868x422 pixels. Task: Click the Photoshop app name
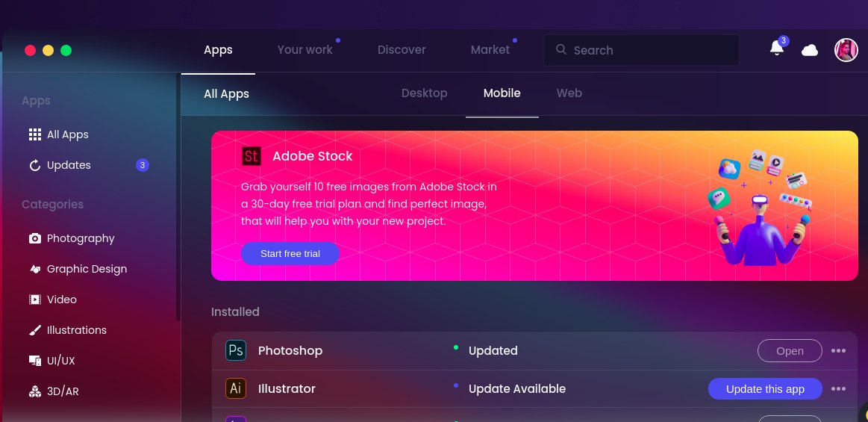coord(290,350)
